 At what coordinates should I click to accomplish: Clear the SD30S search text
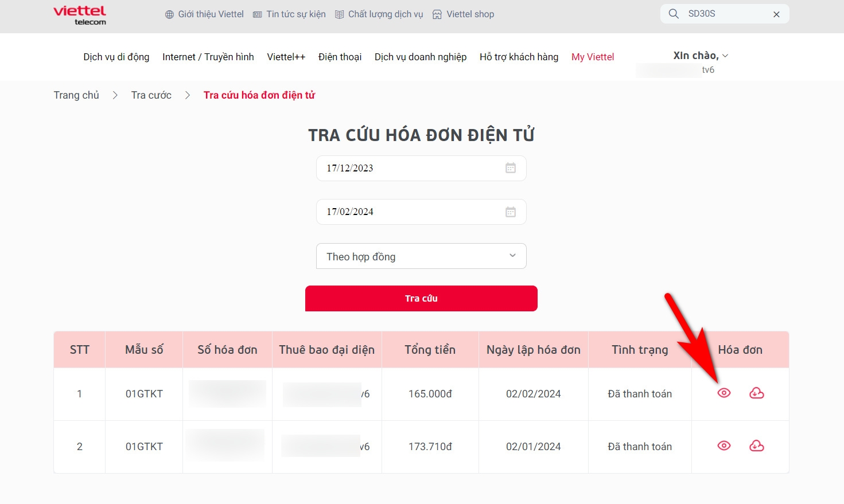(776, 14)
